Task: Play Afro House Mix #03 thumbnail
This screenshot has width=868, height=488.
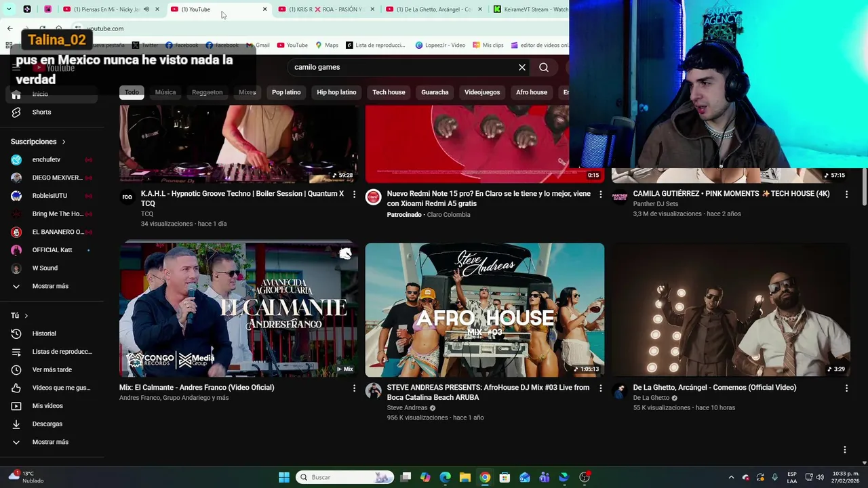Action: click(x=485, y=310)
